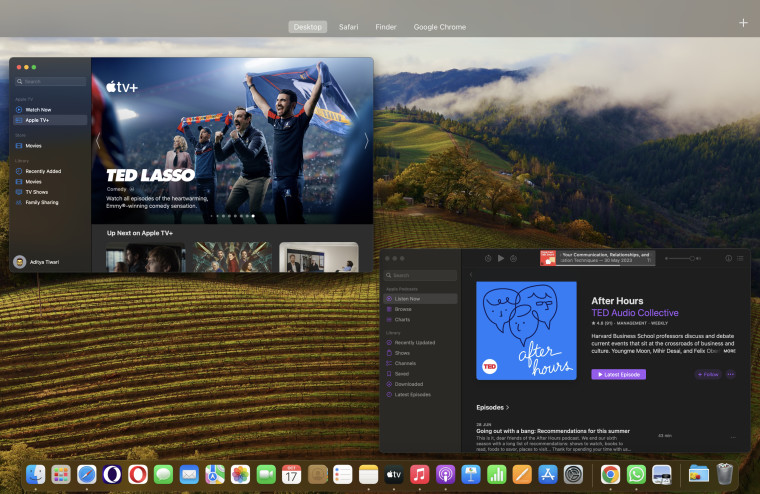Open episode options ellipsis for Going out episode
The height and width of the screenshot is (494, 760).
pyautogui.click(x=733, y=437)
